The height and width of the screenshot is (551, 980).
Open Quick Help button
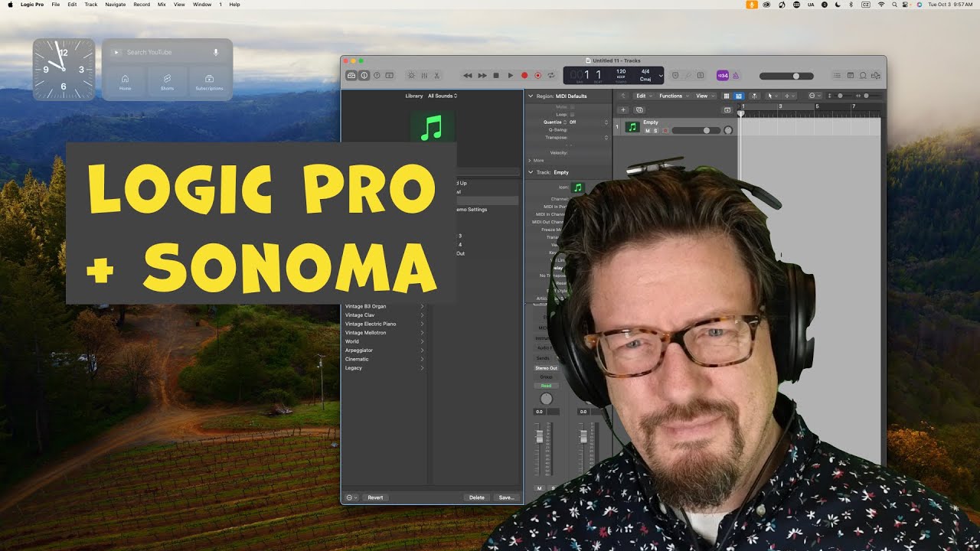pos(377,75)
